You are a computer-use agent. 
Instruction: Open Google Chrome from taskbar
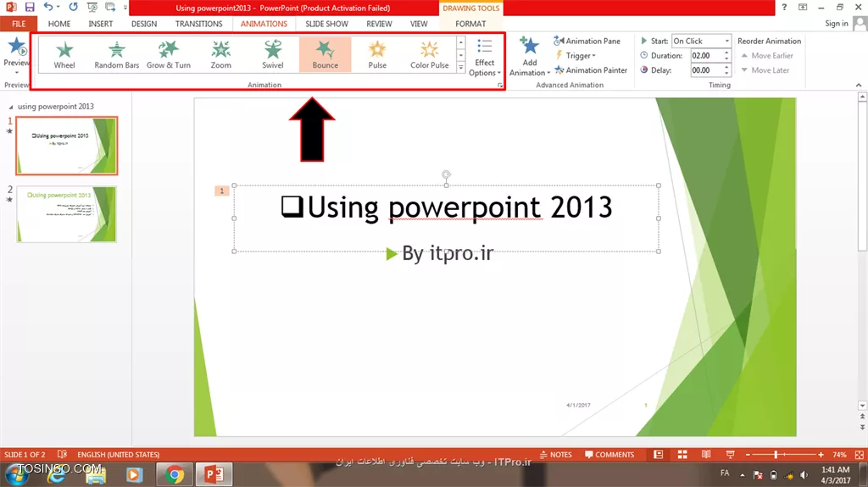tap(174, 474)
